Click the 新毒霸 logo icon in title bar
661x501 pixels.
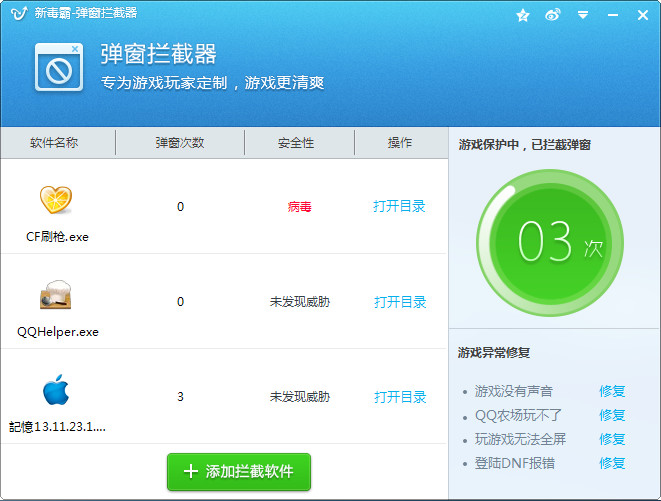coord(19,13)
